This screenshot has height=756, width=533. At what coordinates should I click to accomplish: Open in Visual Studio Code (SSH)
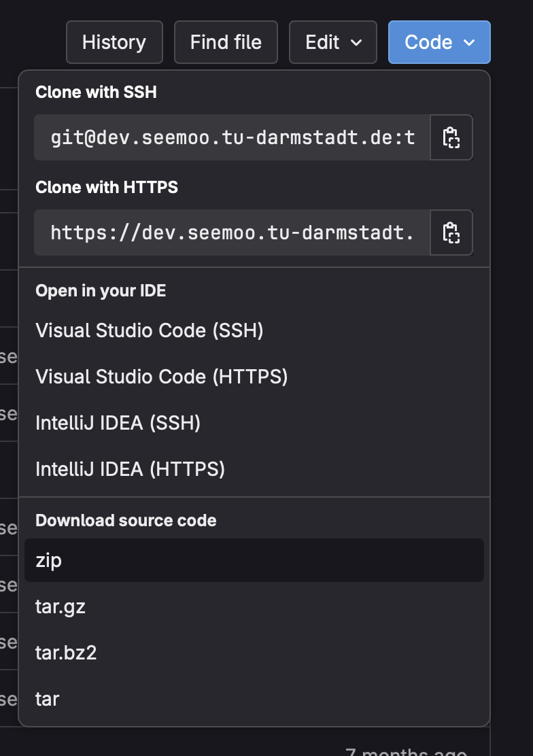150,330
